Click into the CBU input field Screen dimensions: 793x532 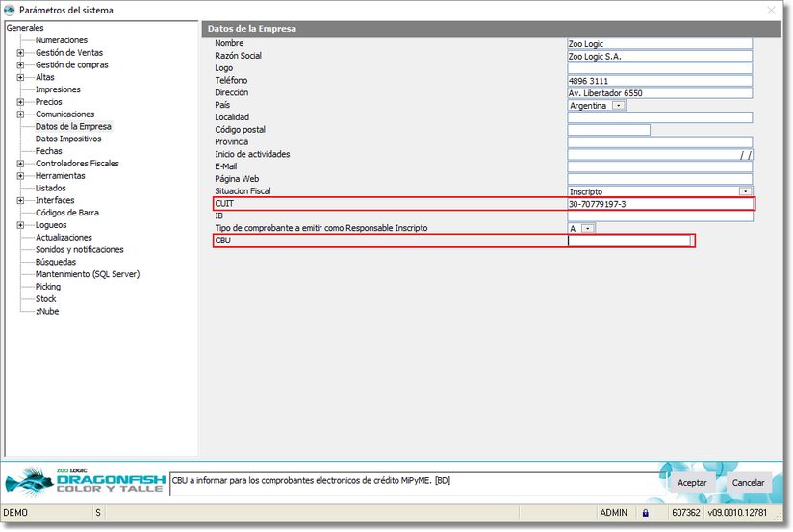pos(629,241)
